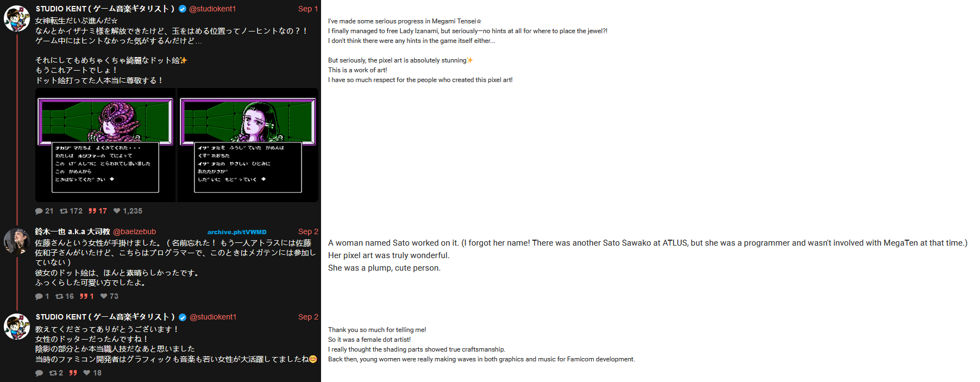The height and width of the screenshot is (382, 980).
Task: Click the retweet icon showing 172
Action: click(x=64, y=211)
